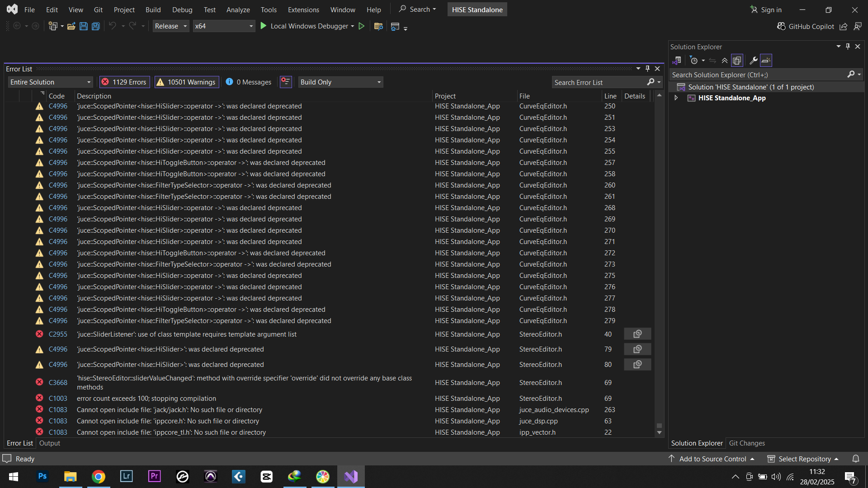Image resolution: width=868 pixels, height=488 pixels.
Task: Click Sign in
Action: (x=766, y=9)
